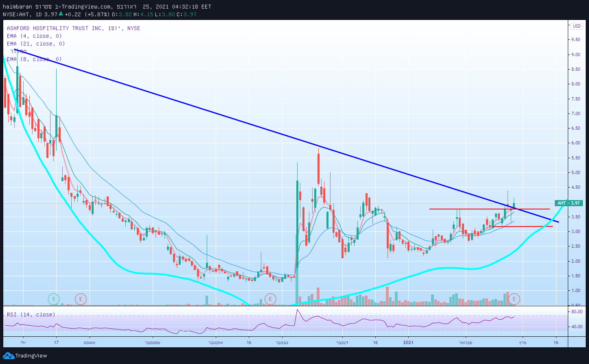589x364 pixels.
Task: Click the אוגוסט date label on the time axis
Action: click(89, 343)
